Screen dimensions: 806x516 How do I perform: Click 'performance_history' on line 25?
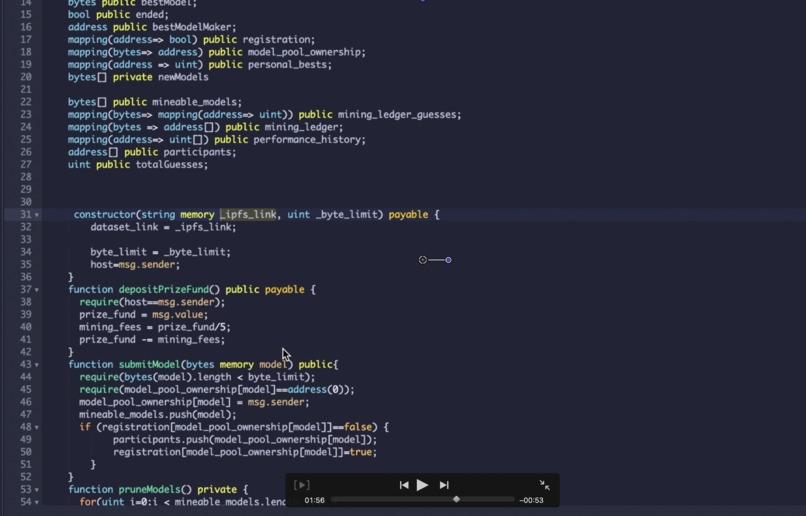(309, 139)
